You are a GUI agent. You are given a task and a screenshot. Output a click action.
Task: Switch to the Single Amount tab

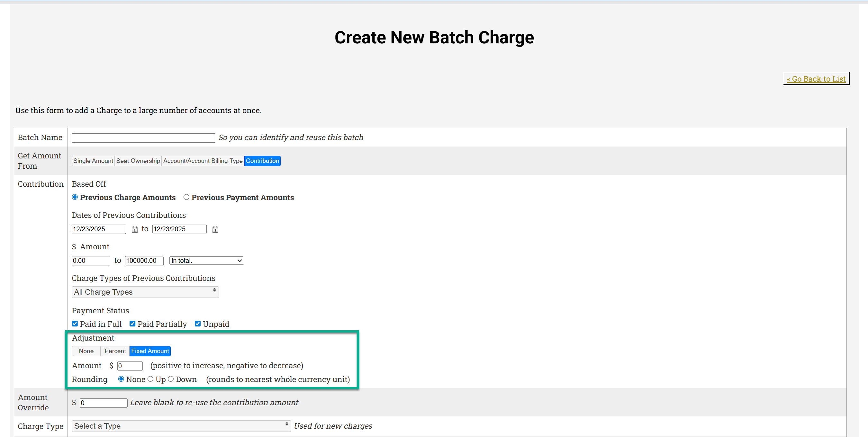(93, 161)
